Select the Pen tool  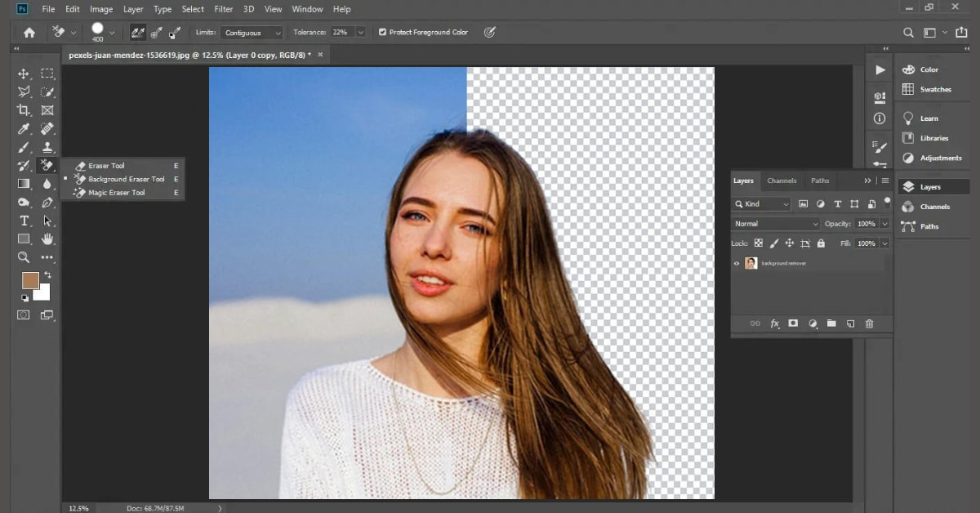click(47, 202)
